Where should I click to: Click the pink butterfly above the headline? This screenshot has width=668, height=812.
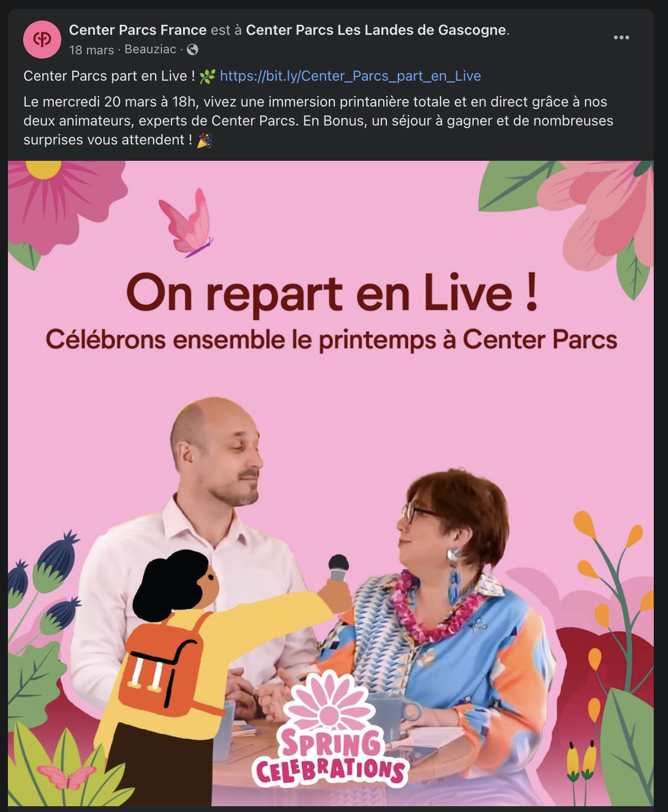186,223
